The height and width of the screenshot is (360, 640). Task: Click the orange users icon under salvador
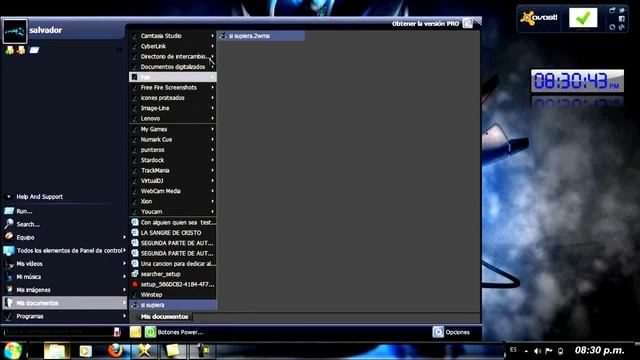click(21, 50)
